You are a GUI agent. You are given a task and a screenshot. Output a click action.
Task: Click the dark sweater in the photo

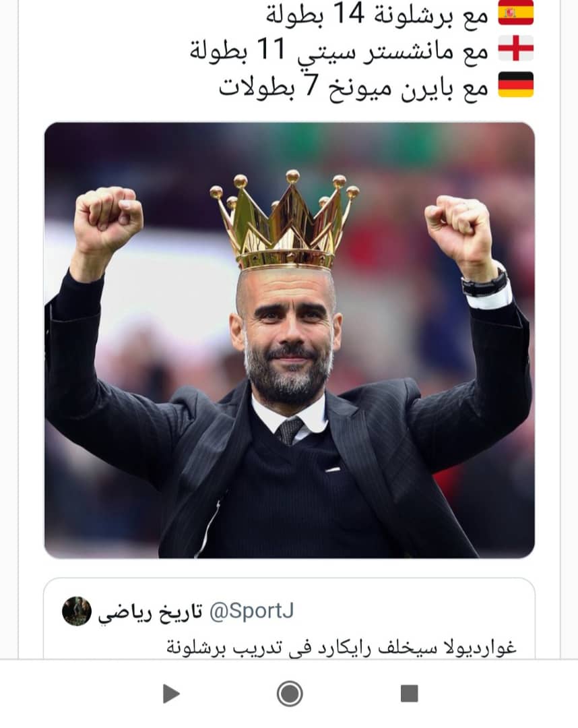coord(297,497)
